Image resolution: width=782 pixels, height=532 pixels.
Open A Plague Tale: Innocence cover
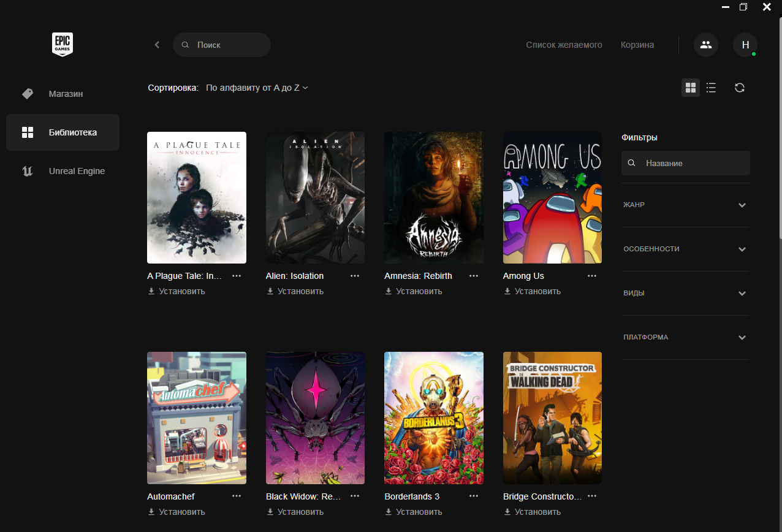[x=197, y=197]
